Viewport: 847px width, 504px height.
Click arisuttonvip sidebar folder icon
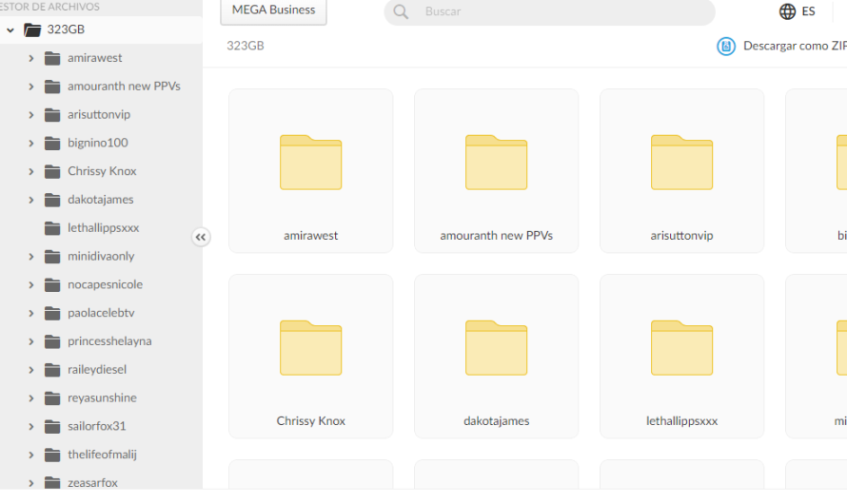(52, 114)
